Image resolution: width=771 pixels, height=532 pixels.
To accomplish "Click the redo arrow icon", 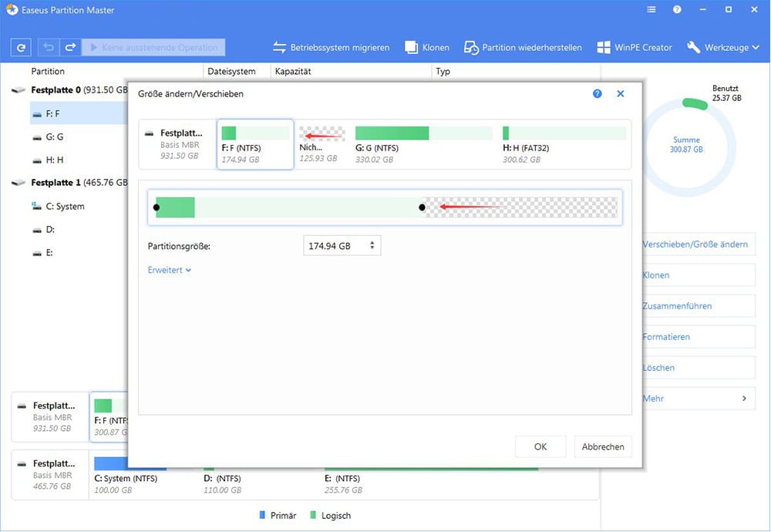I will click(70, 48).
